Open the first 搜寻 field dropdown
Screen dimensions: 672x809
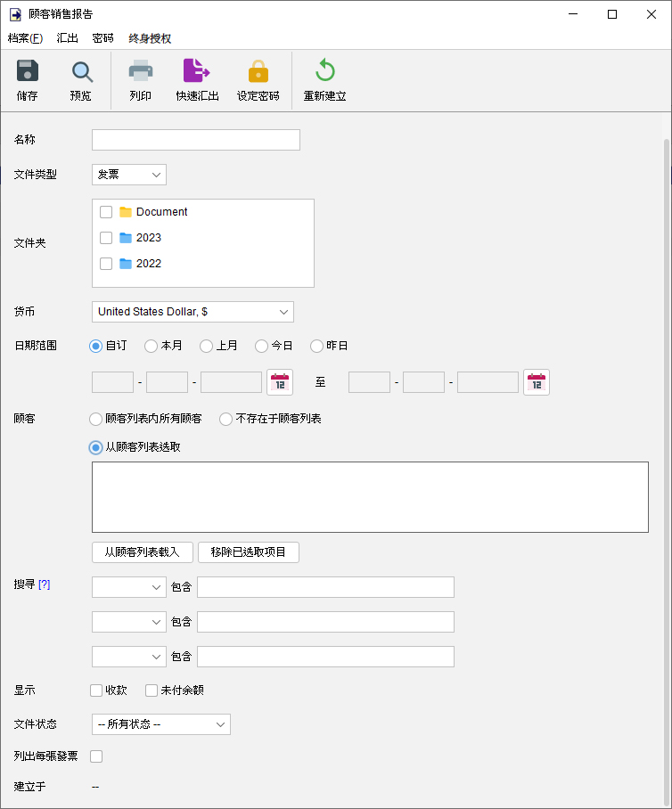coord(129,587)
